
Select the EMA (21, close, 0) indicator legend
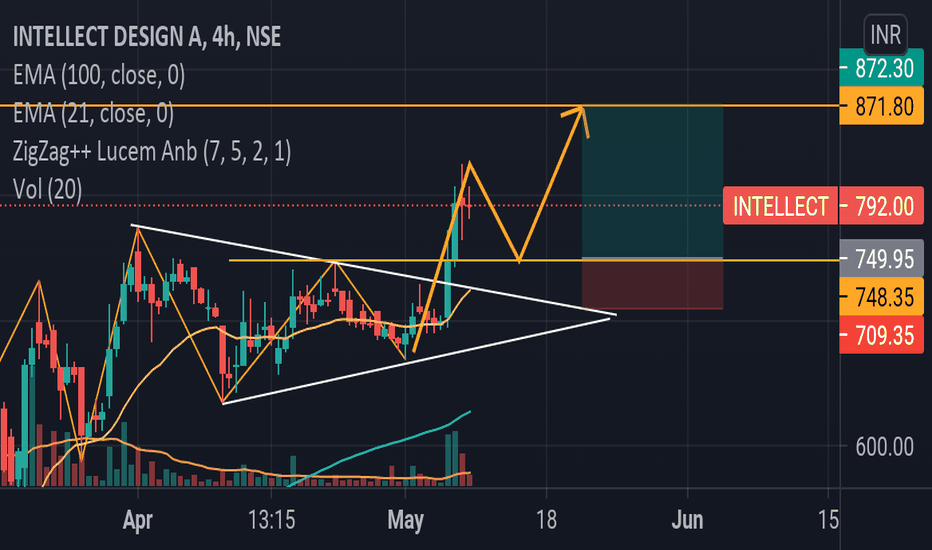tap(93, 114)
